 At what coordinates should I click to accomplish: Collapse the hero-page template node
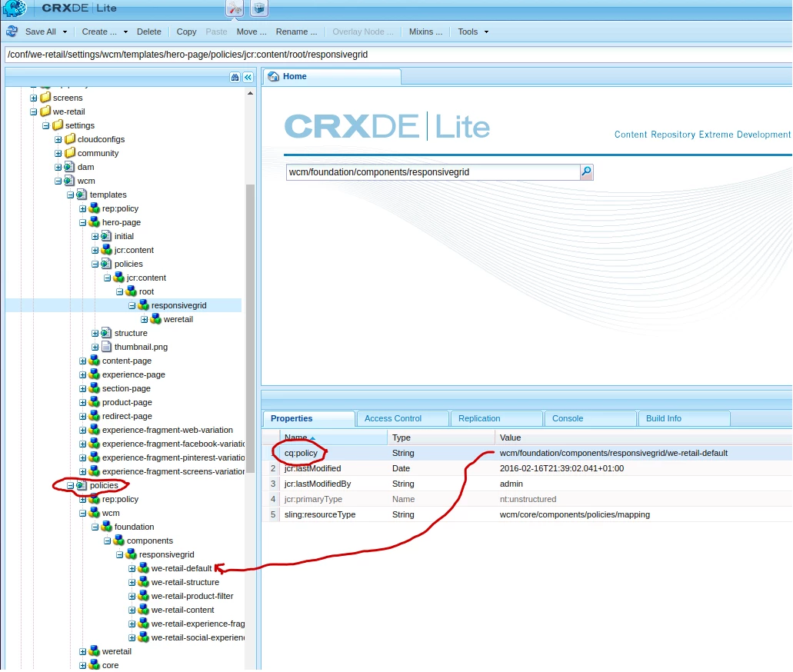(x=82, y=222)
